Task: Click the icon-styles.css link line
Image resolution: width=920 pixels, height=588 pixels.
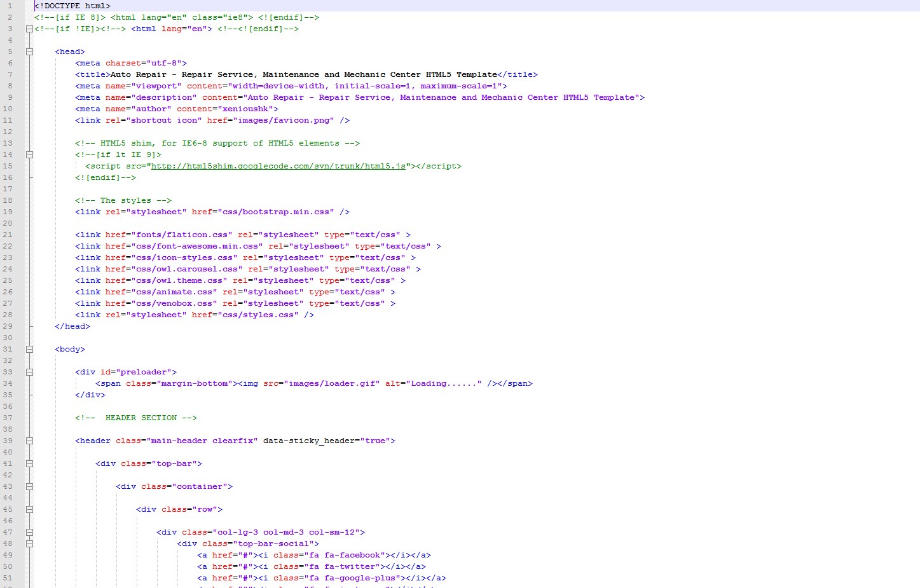Action: point(245,257)
